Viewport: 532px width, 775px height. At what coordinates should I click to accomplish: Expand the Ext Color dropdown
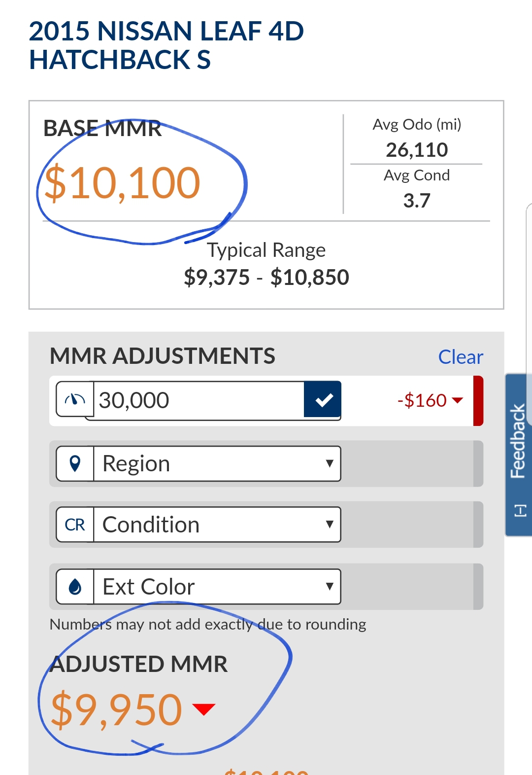click(217, 587)
